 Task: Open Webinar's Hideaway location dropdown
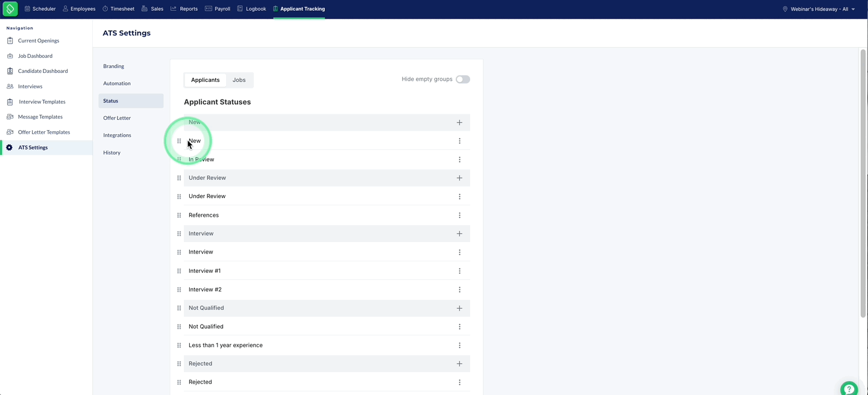click(x=819, y=9)
